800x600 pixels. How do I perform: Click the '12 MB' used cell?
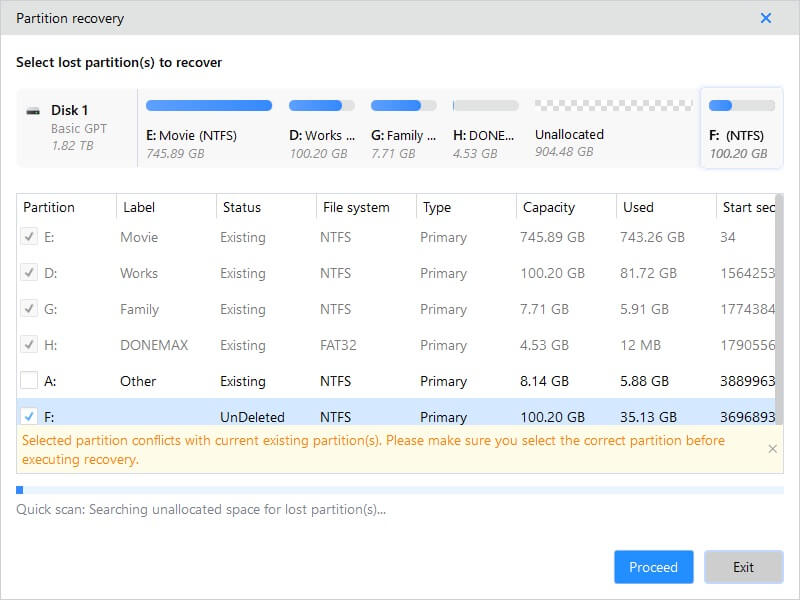click(640, 345)
